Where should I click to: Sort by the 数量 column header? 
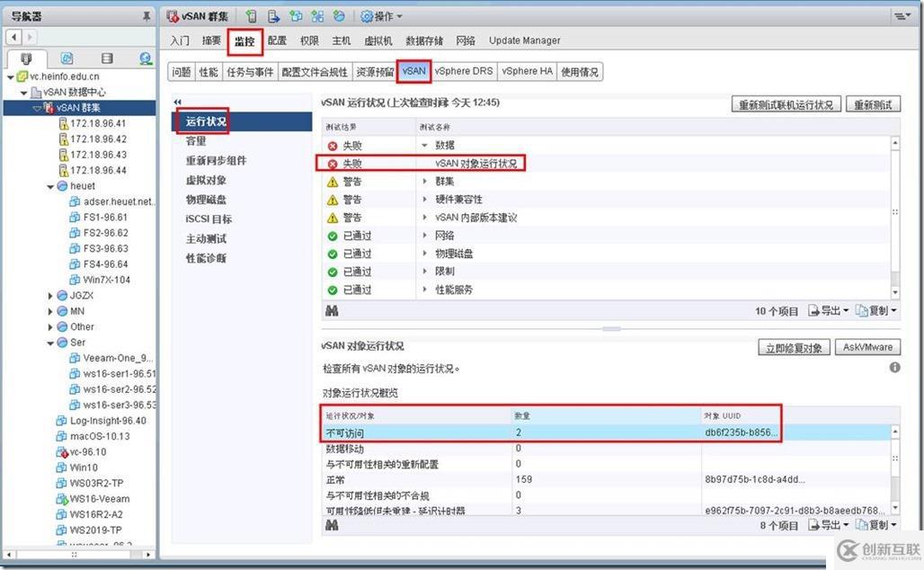607,415
